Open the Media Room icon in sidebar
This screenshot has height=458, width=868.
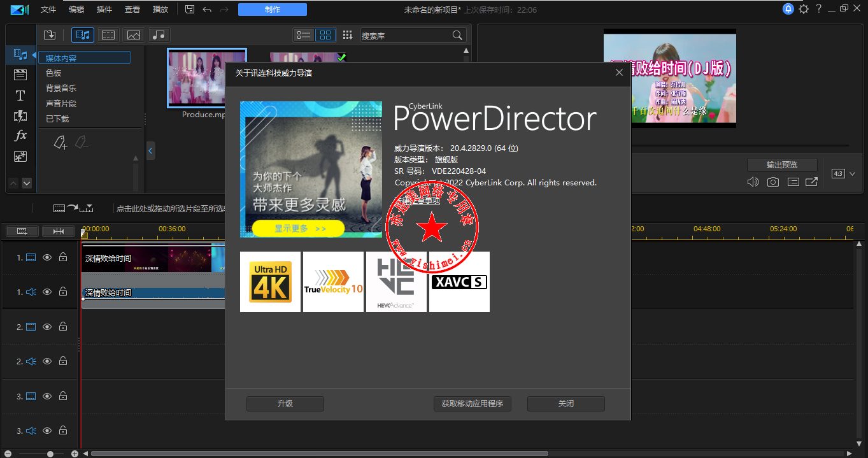point(20,55)
